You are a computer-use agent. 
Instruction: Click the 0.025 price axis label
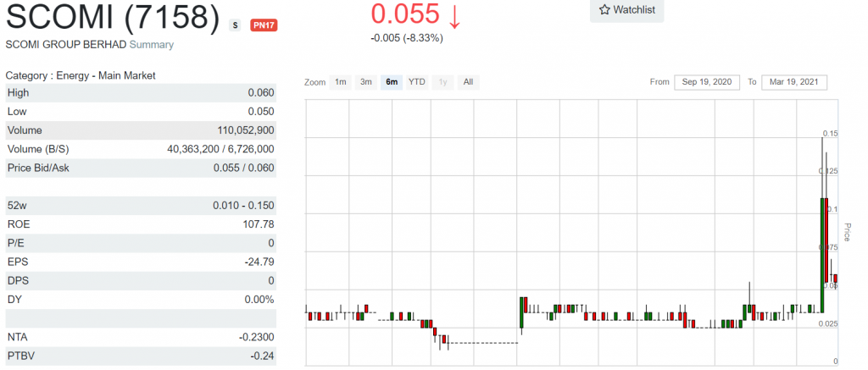coord(828,323)
